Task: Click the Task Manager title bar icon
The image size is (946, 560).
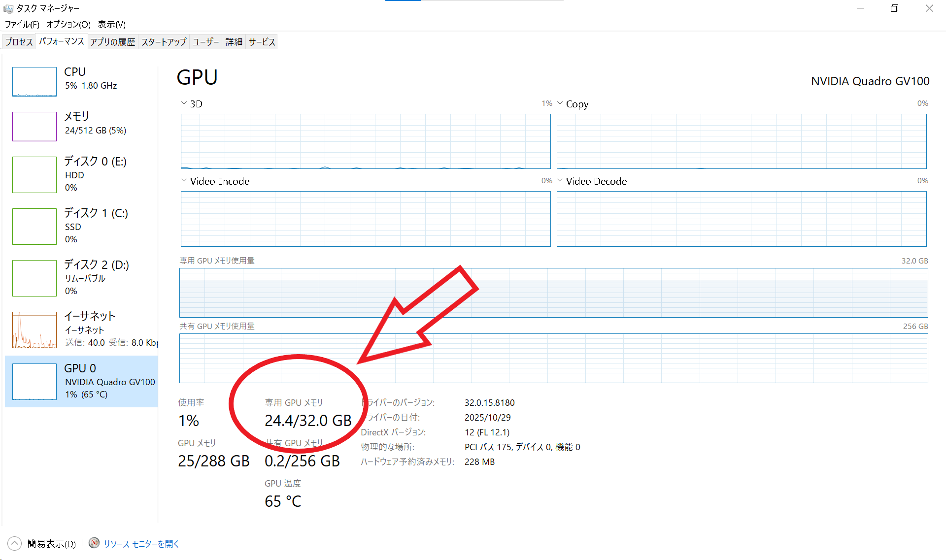Action: click(8, 8)
